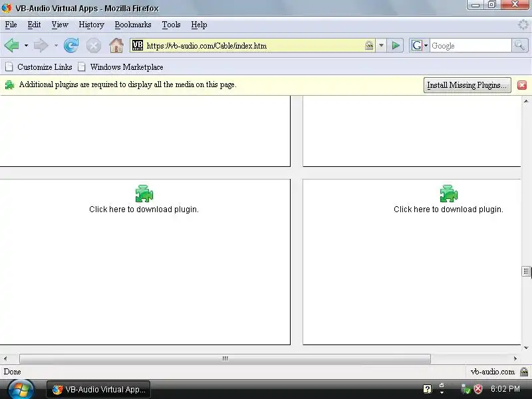The width and height of the screenshot is (532, 399).
Task: Click the vb-audio.com status bar text
Action: tap(493, 372)
